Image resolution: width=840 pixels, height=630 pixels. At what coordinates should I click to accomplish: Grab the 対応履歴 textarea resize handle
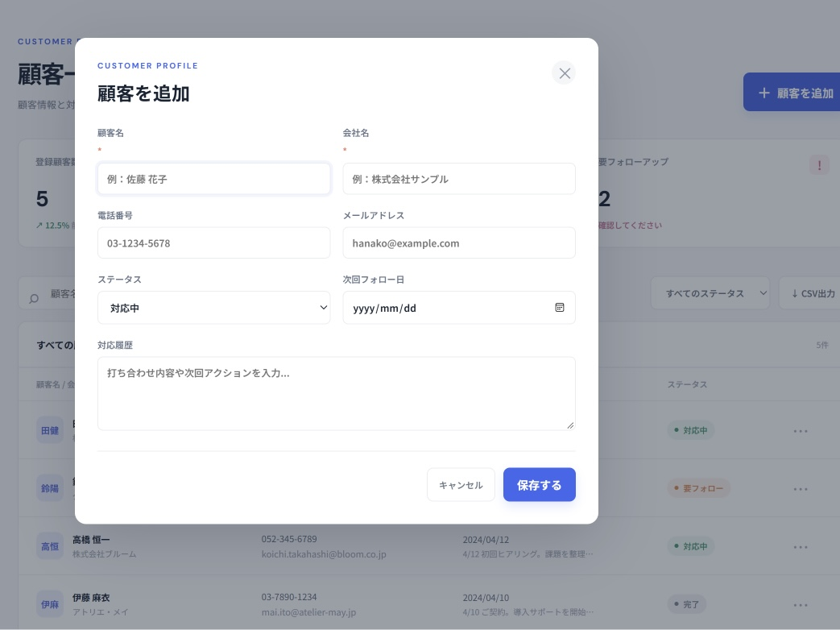(570, 425)
